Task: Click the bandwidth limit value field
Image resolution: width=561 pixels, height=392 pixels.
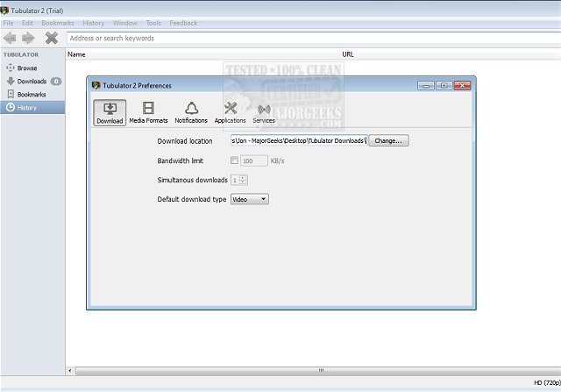Action: [x=254, y=160]
